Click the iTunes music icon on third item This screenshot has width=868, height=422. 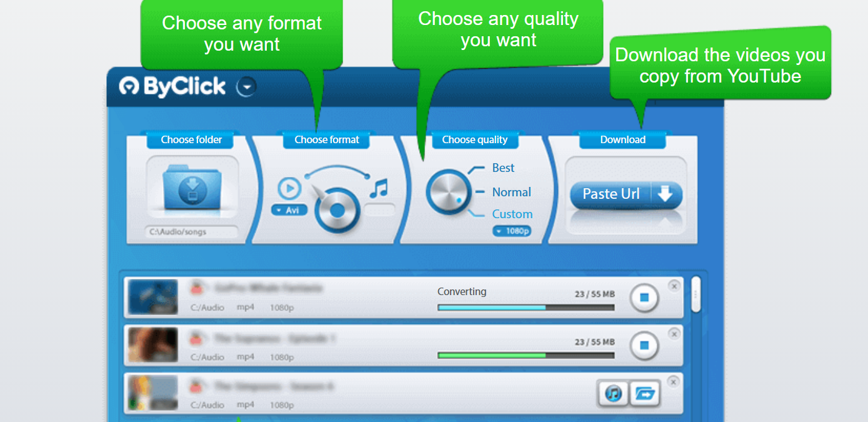click(614, 394)
